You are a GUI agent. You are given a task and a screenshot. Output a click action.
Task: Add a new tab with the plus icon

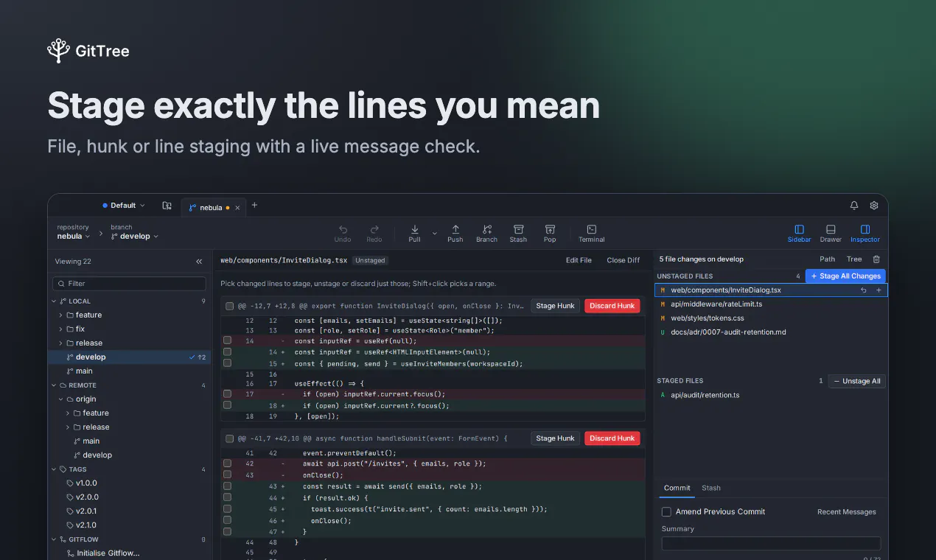tap(254, 206)
